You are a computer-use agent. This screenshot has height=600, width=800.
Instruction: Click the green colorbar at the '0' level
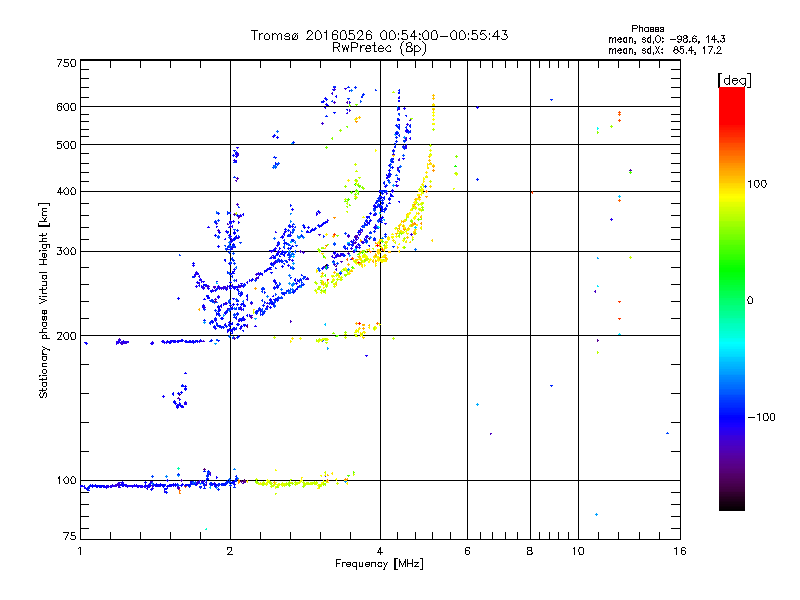point(732,300)
